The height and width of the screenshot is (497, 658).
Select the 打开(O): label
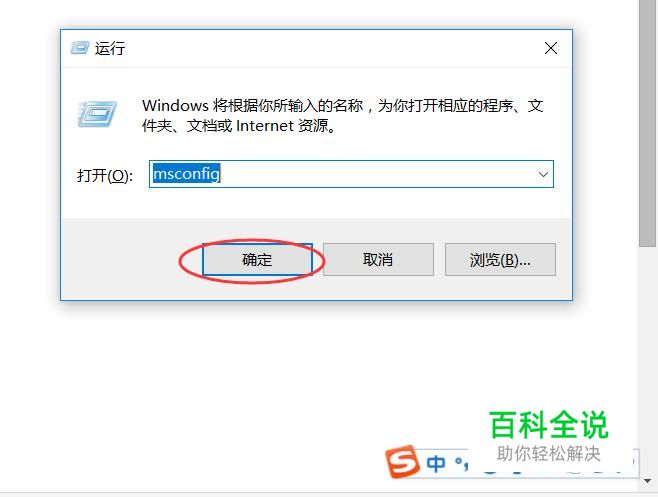[105, 175]
